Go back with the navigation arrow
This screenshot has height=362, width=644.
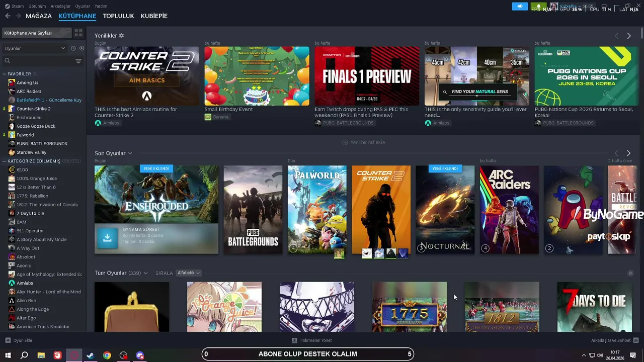(8, 16)
